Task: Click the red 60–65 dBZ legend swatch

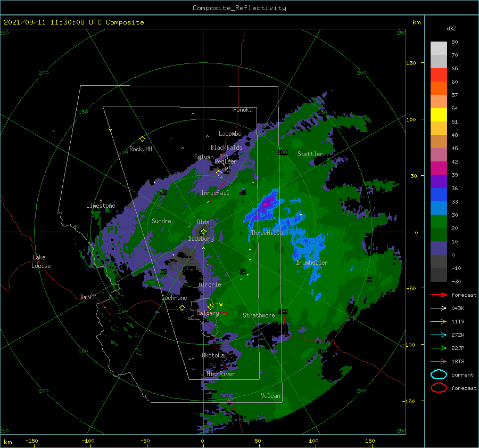Action: [x=439, y=75]
